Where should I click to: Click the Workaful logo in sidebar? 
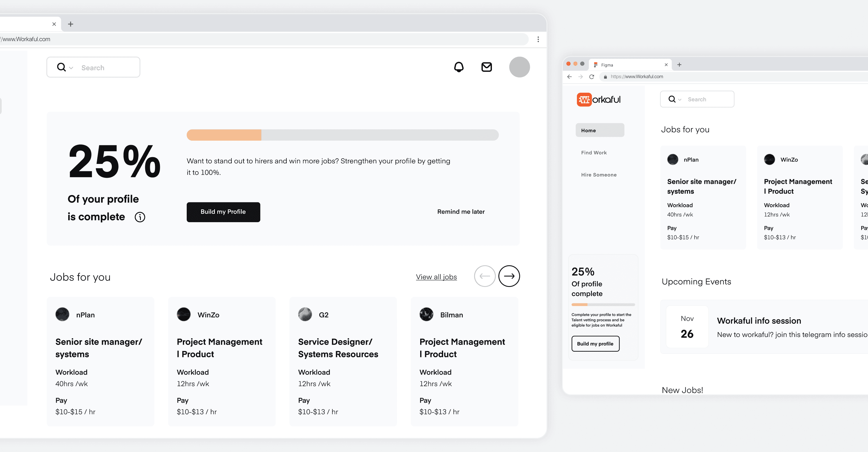[598, 99]
